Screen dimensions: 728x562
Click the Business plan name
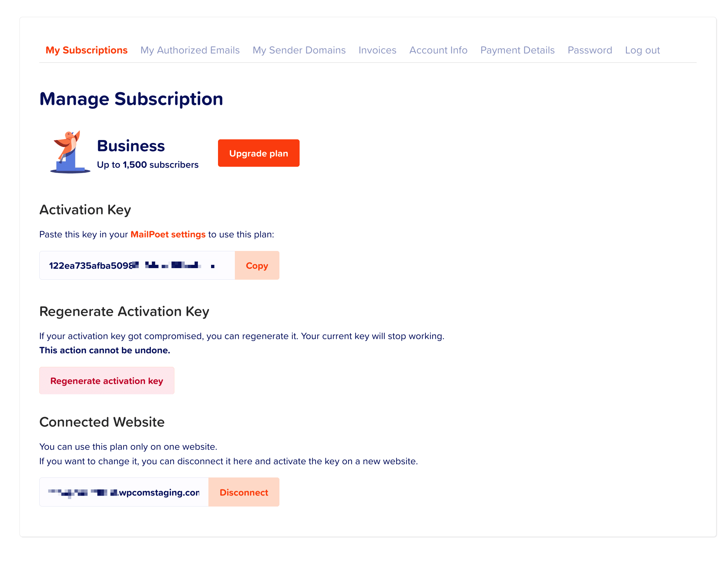point(131,146)
